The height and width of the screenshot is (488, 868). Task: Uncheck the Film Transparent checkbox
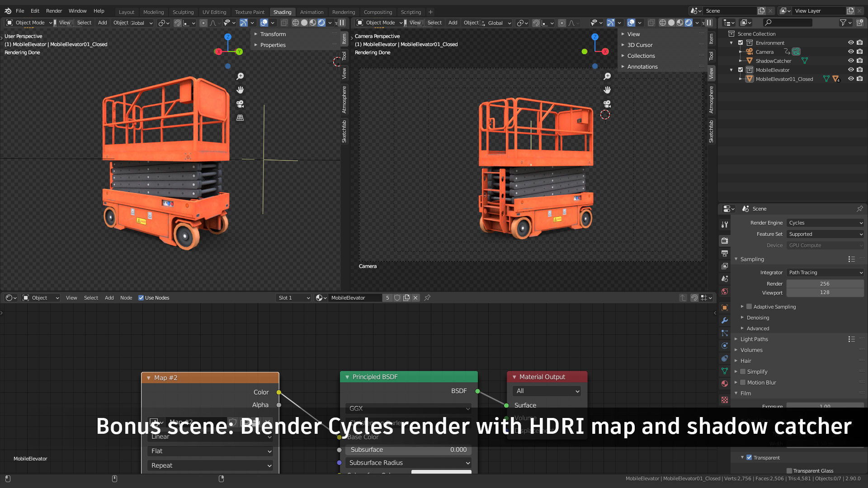[x=749, y=458]
